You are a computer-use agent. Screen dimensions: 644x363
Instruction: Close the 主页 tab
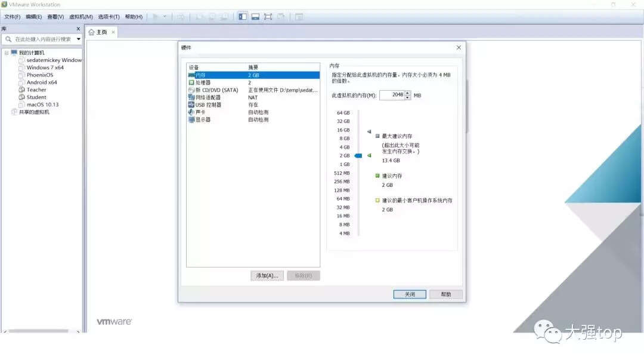[x=113, y=32]
